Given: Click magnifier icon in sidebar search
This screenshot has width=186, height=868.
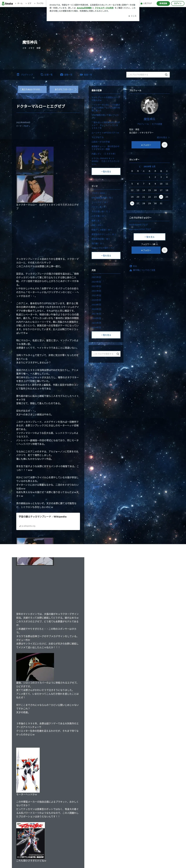Looking at the screenshot, I should (x=118, y=354).
